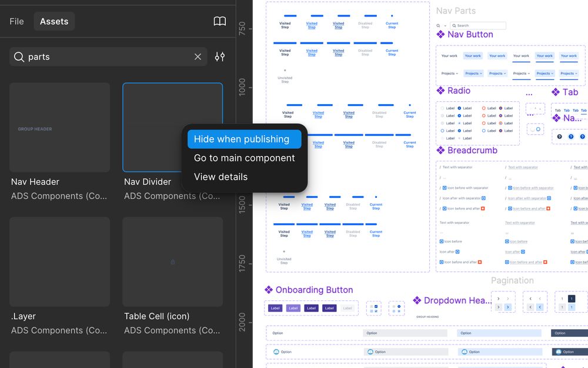Click the Radio diamond component icon
Viewport: 588px width, 368px height.
(x=440, y=91)
